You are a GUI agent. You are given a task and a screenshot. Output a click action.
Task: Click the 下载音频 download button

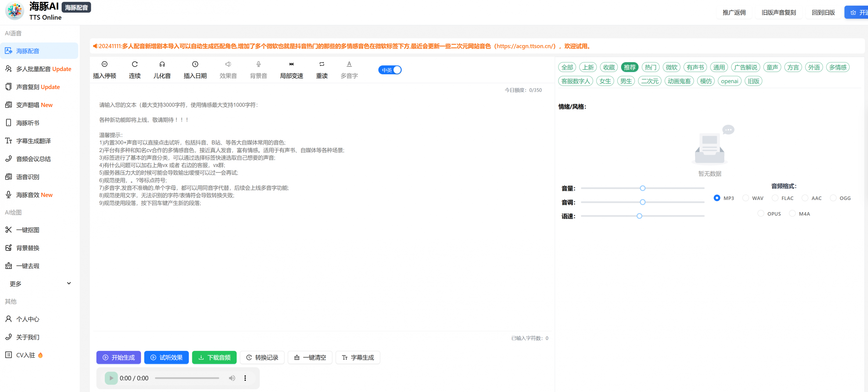coord(214,357)
